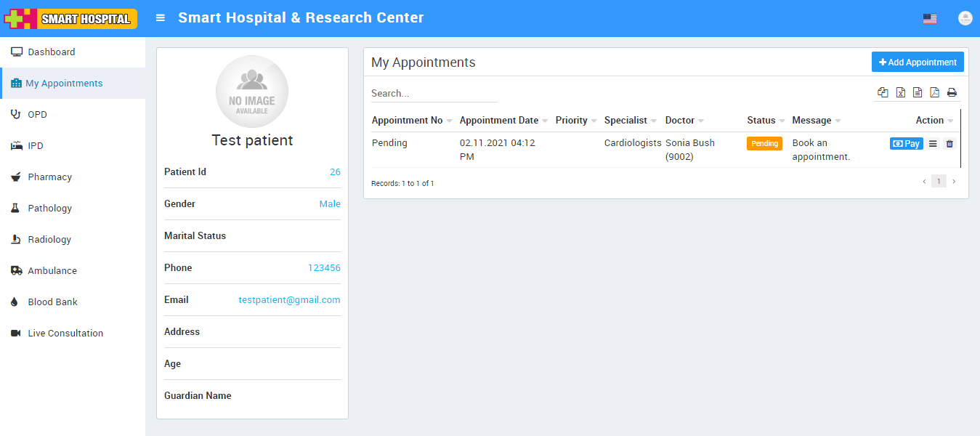Screen dimensions: 980x436
Task: Sort by Specialist column header
Action: point(625,121)
